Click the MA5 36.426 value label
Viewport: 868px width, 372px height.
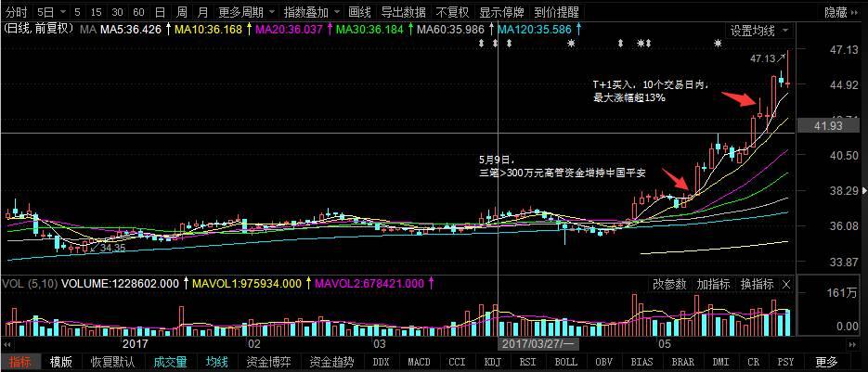pyautogui.click(x=131, y=30)
